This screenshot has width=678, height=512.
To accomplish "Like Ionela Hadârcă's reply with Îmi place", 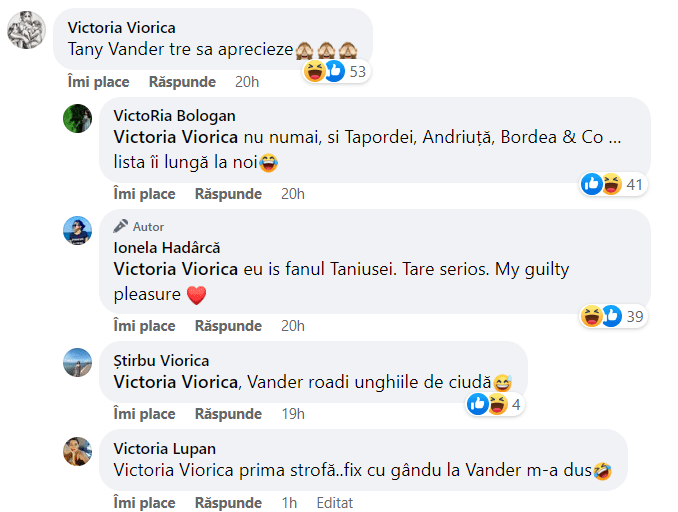I will tap(144, 326).
